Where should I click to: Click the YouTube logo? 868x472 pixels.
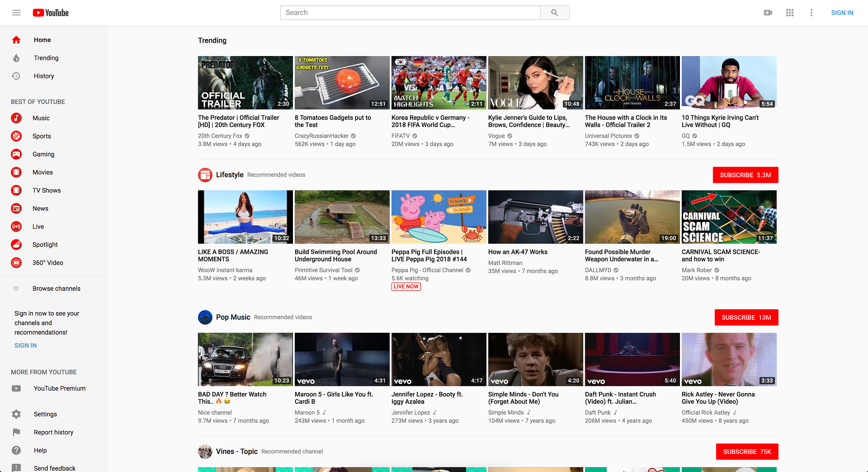point(51,13)
